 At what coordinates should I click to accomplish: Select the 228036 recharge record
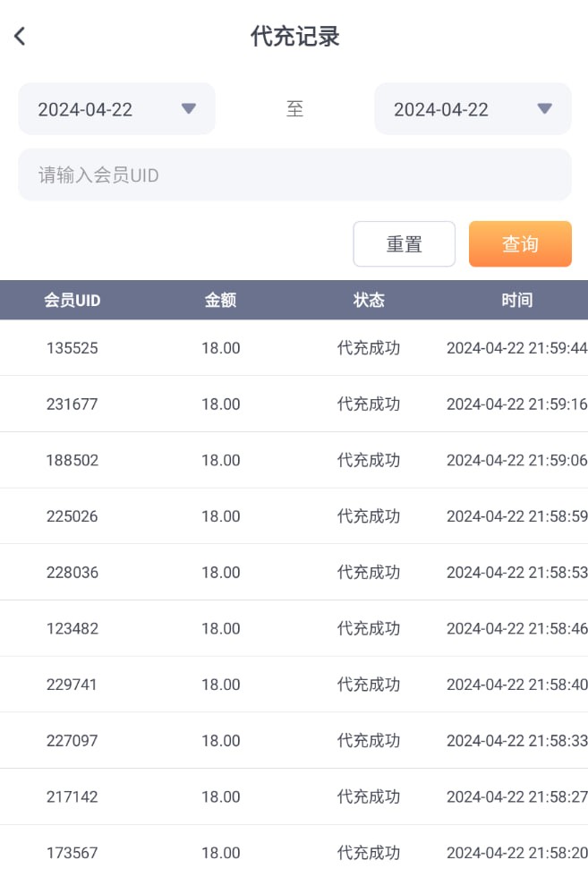[72, 573]
